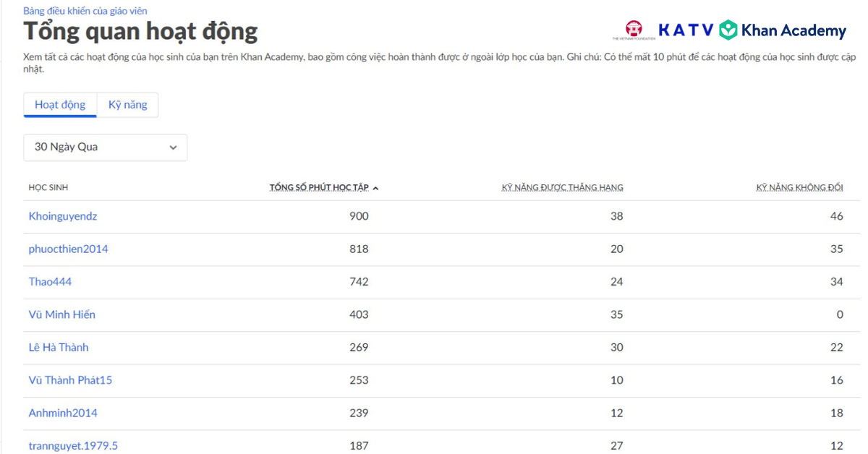The height and width of the screenshot is (454, 868).
Task: Open Lê Hà Thành's student page
Action: 59,347
